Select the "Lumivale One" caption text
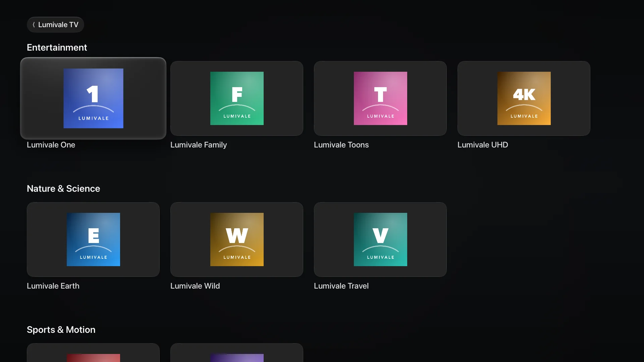This screenshot has width=644, height=362. (x=51, y=145)
